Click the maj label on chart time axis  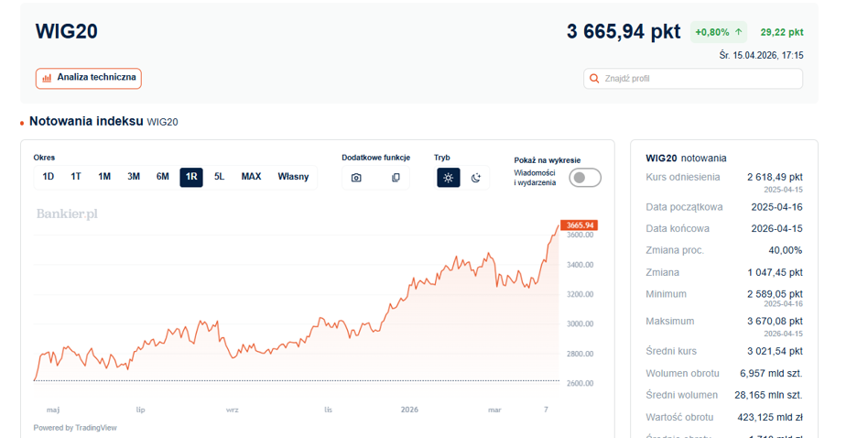(x=53, y=410)
